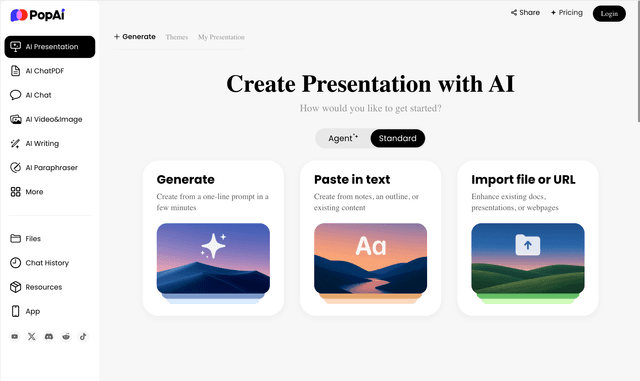Click the Aa sunset Paste thumbnail
The height and width of the screenshot is (381, 640).
click(x=371, y=259)
